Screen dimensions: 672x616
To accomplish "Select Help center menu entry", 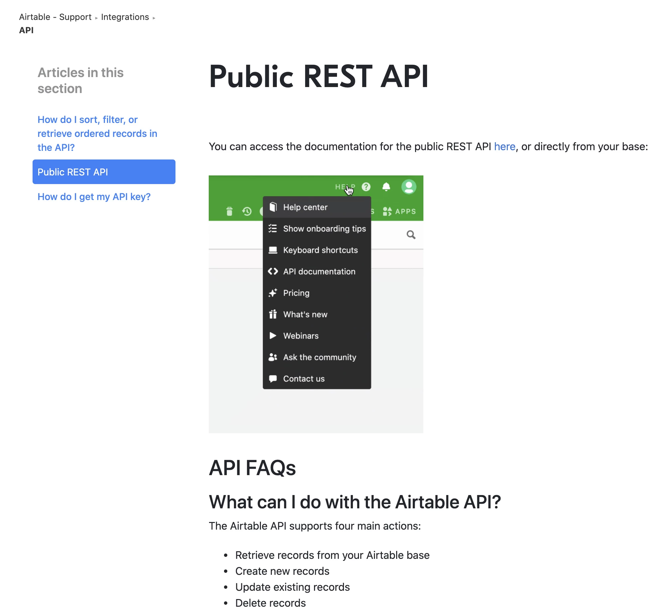I will pos(317,207).
